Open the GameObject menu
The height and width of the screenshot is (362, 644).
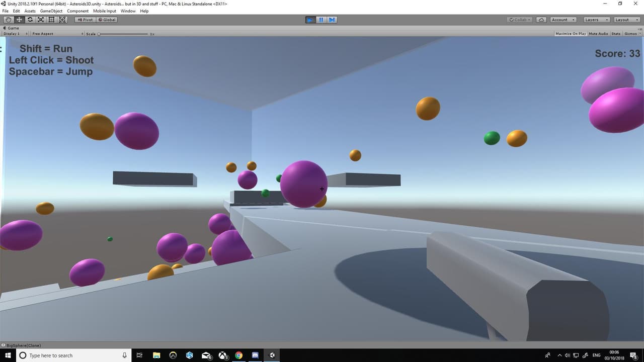pos(51,11)
